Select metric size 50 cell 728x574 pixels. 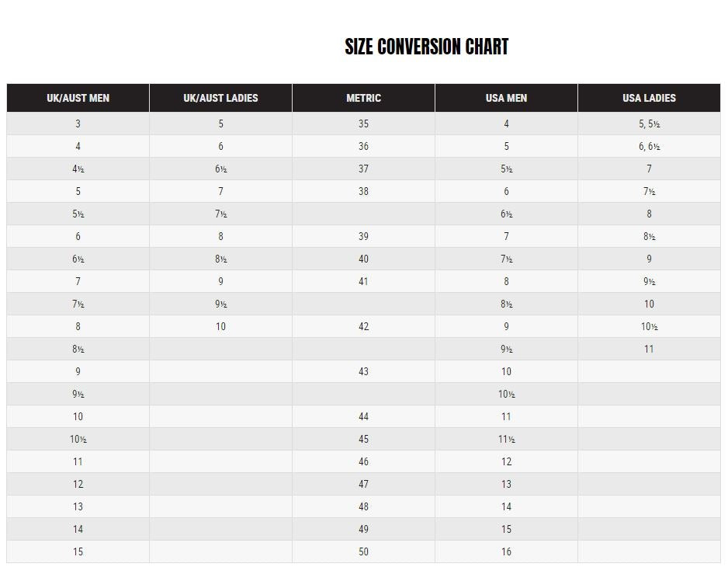[x=363, y=551]
